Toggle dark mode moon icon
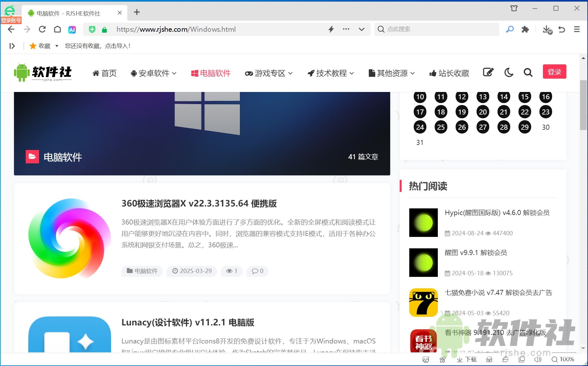588x366 pixels. coord(509,73)
